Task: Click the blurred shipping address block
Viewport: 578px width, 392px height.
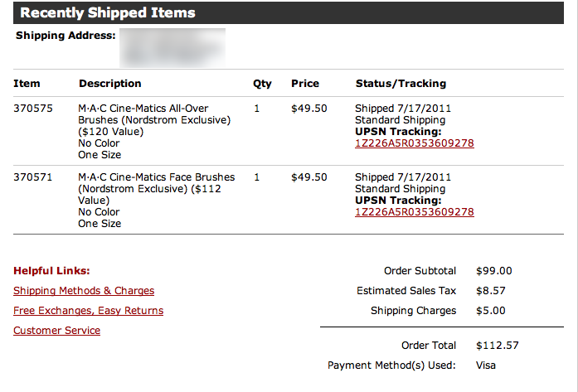Action: [x=172, y=48]
